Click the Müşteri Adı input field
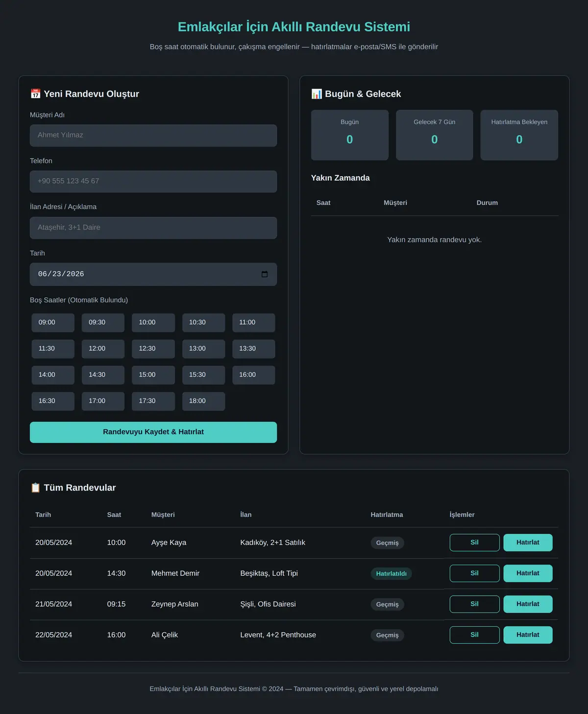This screenshot has width=588, height=714. point(153,135)
